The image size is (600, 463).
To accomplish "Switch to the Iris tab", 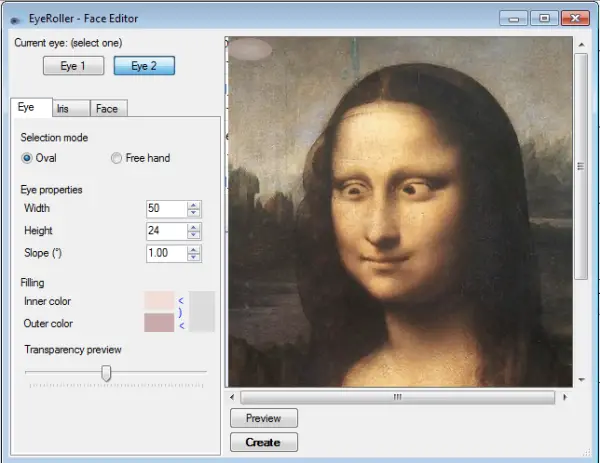I will click(63, 108).
